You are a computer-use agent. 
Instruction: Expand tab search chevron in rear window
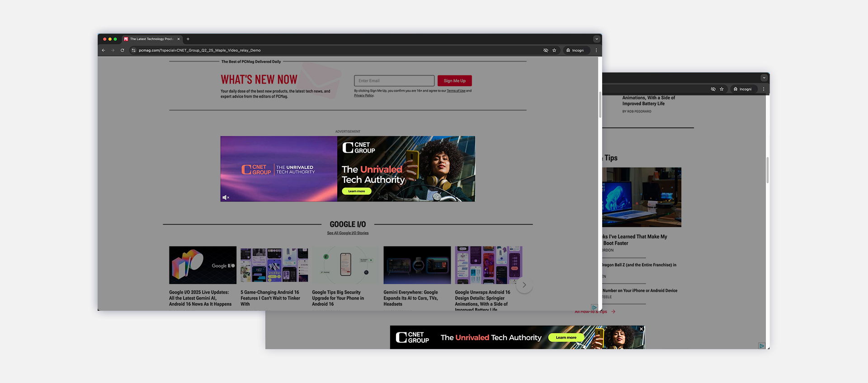[764, 78]
